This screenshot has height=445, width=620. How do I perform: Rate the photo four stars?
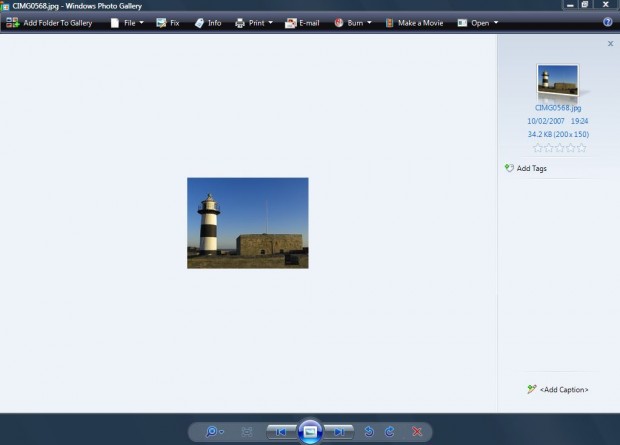click(570, 148)
